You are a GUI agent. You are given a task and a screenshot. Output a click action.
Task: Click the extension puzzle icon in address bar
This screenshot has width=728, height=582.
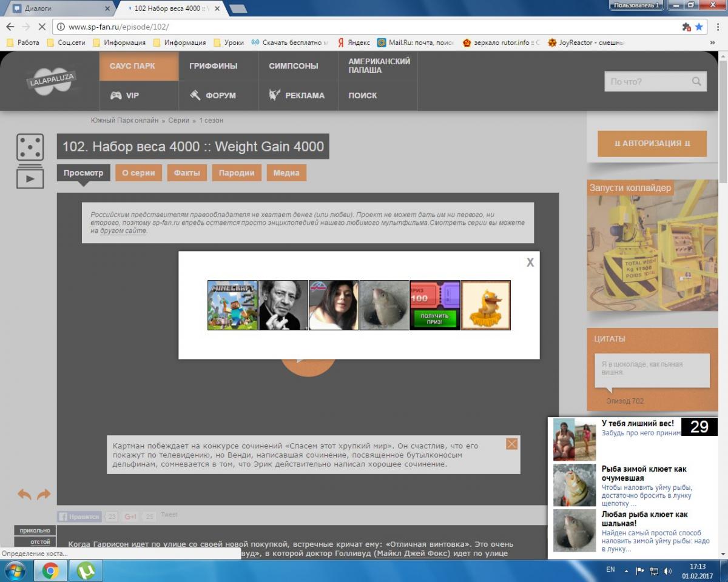pyautogui.click(x=686, y=27)
